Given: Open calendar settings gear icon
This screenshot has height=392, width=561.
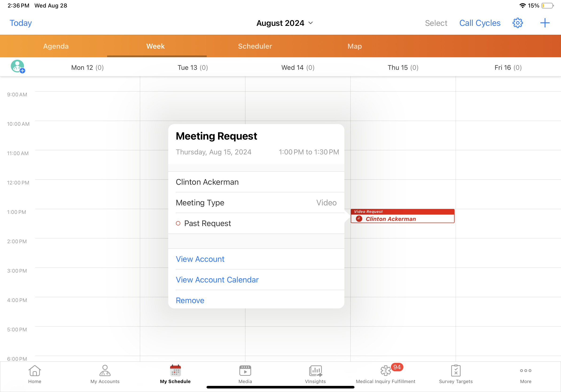Looking at the screenshot, I should point(517,23).
